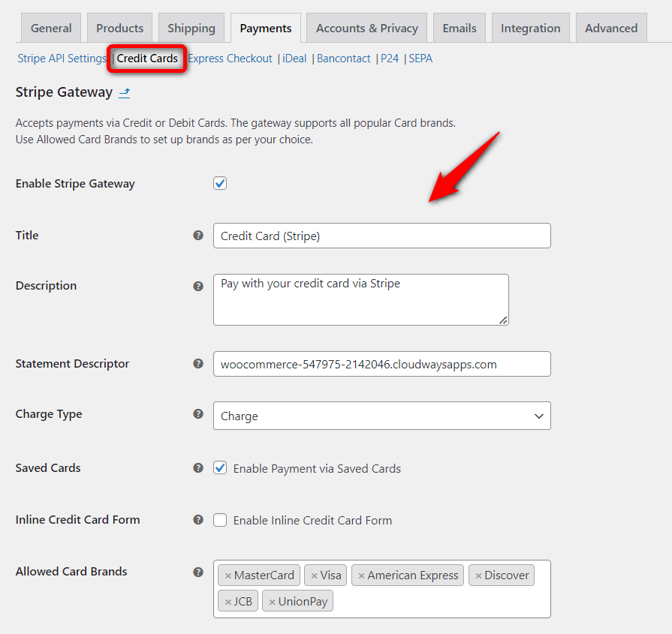The image size is (672, 634).
Task: Click the Visa brand tag label
Action: 330,575
